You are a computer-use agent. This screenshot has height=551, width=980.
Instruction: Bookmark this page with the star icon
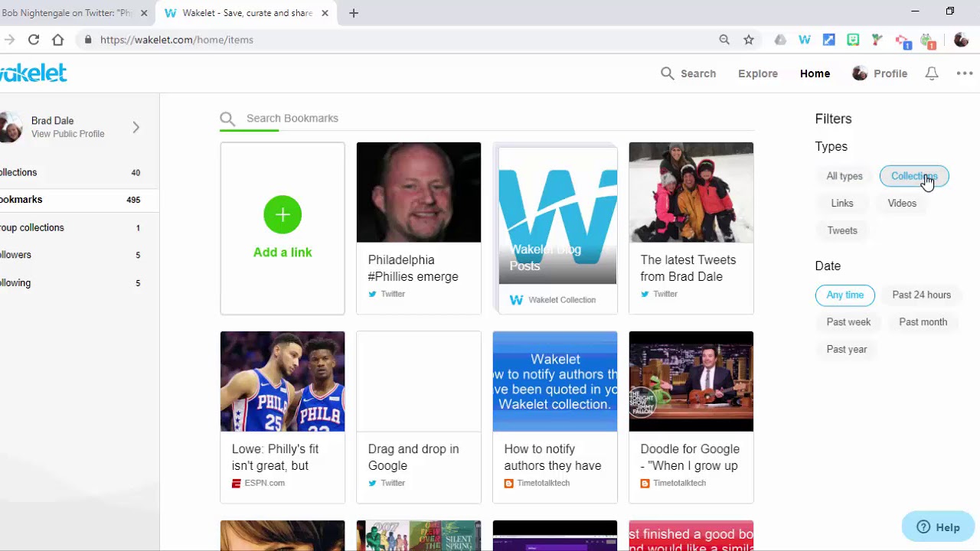tap(749, 40)
